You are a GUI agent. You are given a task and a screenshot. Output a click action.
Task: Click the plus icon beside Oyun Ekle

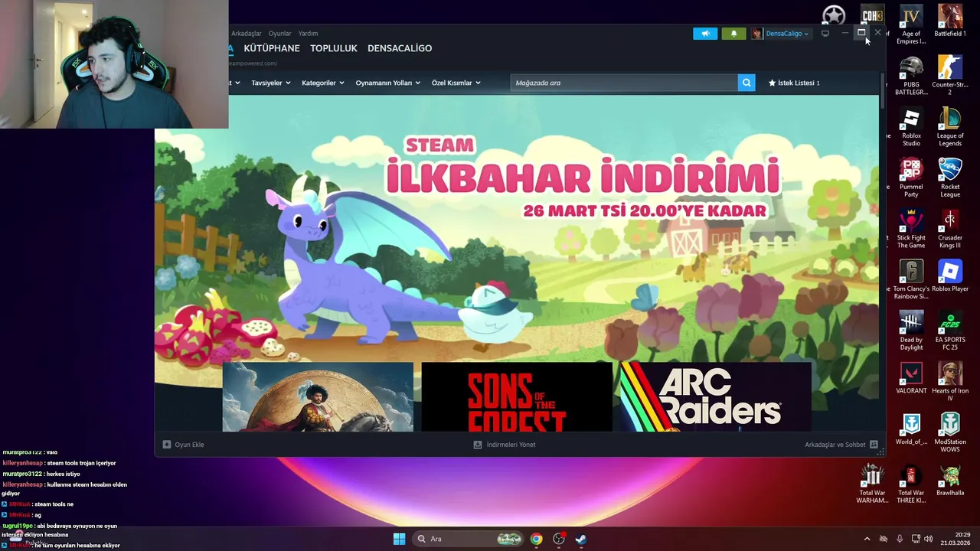click(x=167, y=445)
